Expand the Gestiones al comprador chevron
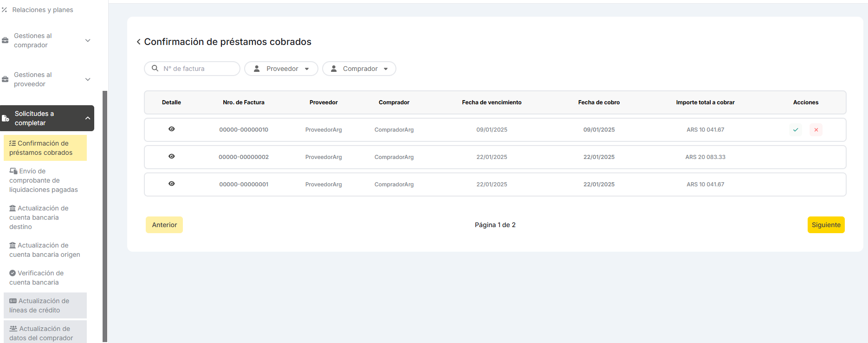The height and width of the screenshot is (343, 868). tap(88, 40)
